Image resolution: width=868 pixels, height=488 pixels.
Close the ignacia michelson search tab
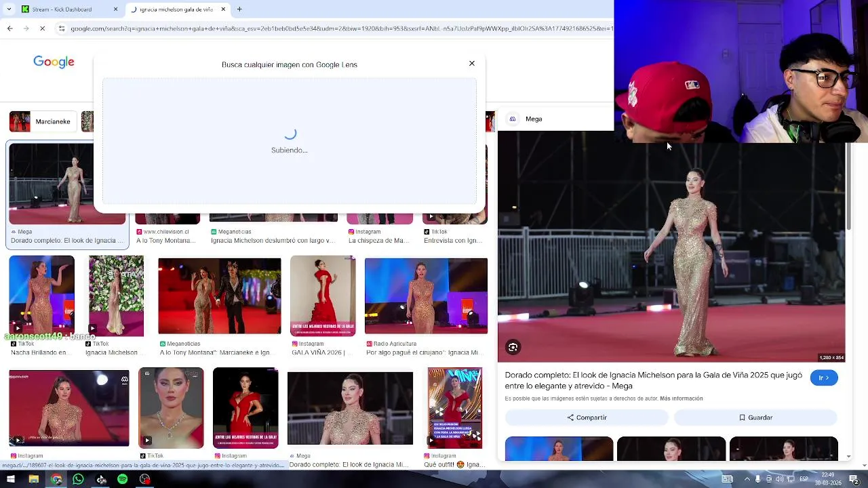click(x=223, y=9)
